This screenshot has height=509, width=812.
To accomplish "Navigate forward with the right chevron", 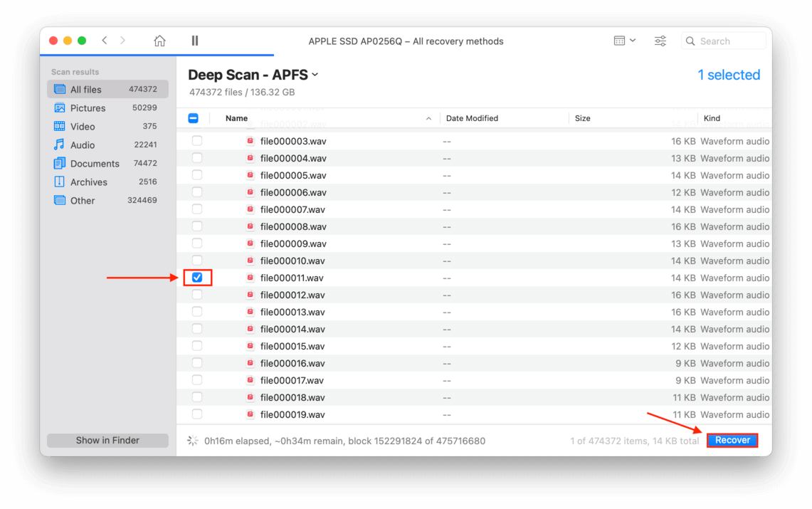I will (x=122, y=41).
